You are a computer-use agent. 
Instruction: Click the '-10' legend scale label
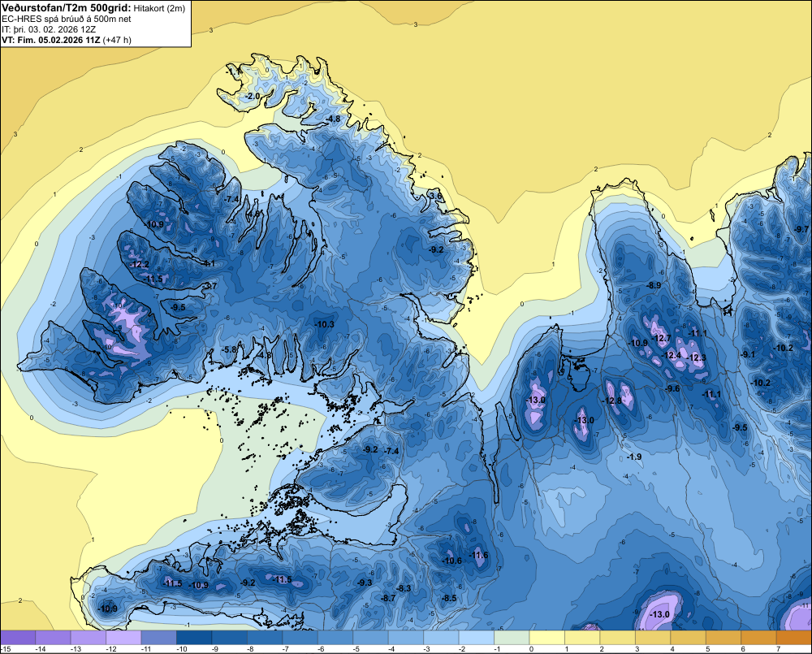[182, 649]
